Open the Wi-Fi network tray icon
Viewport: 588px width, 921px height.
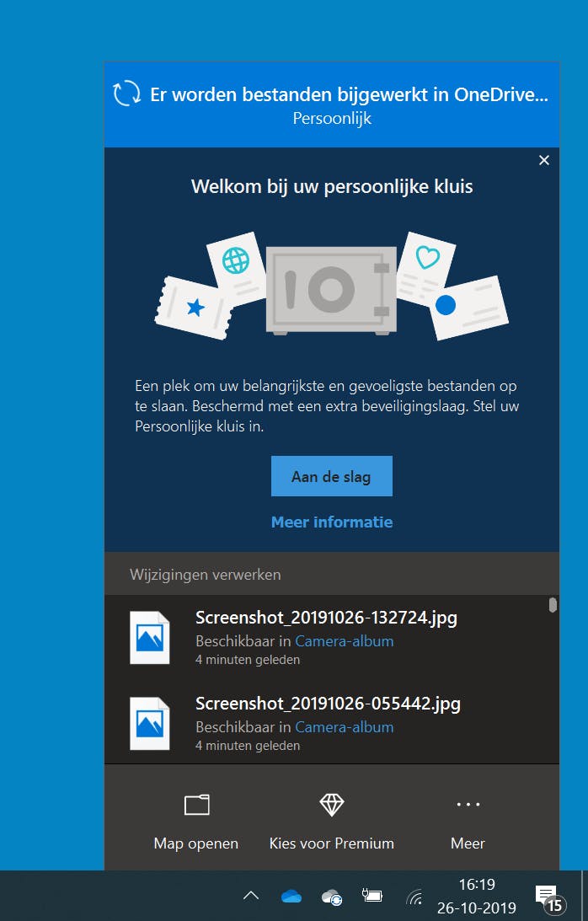pos(414,897)
